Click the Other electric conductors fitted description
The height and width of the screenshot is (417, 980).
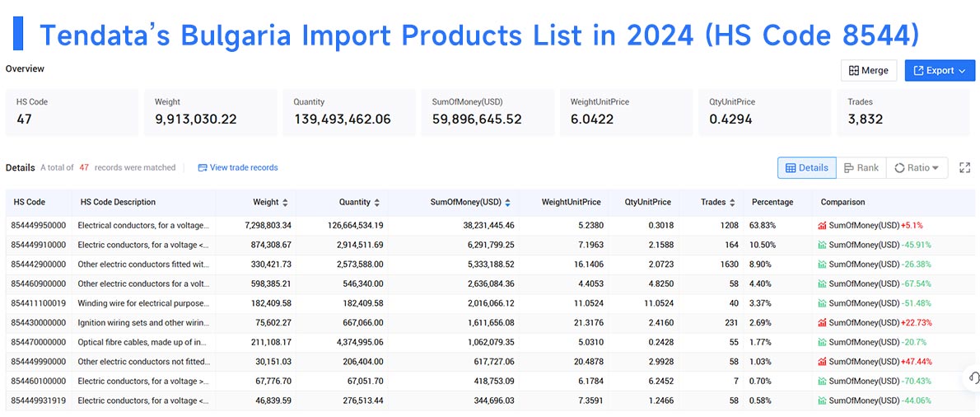(144, 264)
